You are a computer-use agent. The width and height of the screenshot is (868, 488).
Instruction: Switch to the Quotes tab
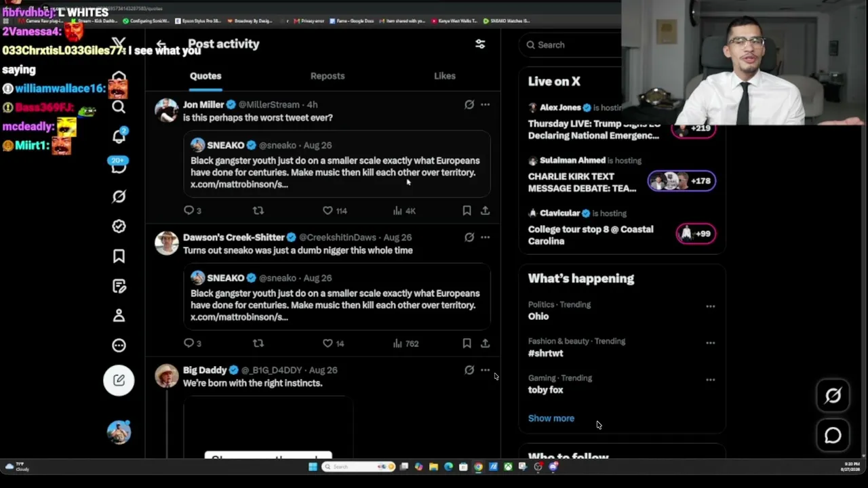click(205, 76)
